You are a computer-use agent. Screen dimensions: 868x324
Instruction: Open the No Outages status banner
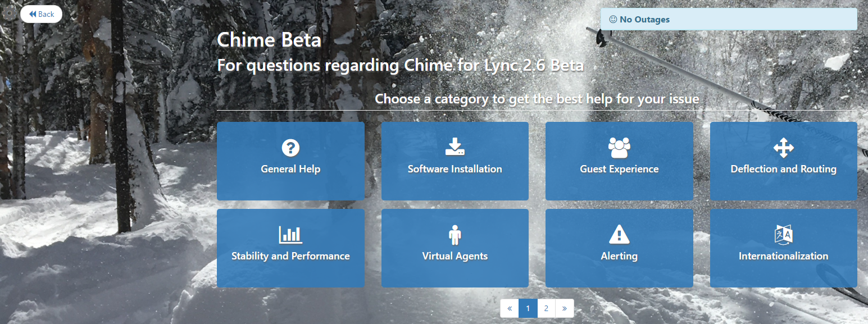729,19
